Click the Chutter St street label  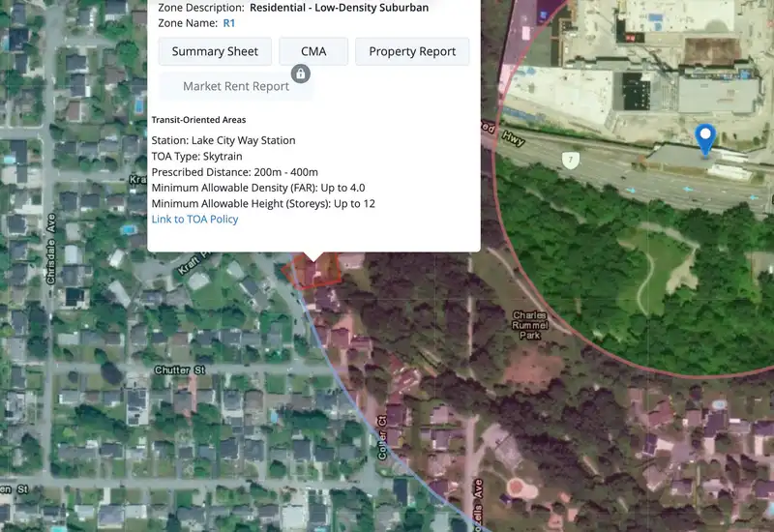click(x=180, y=369)
